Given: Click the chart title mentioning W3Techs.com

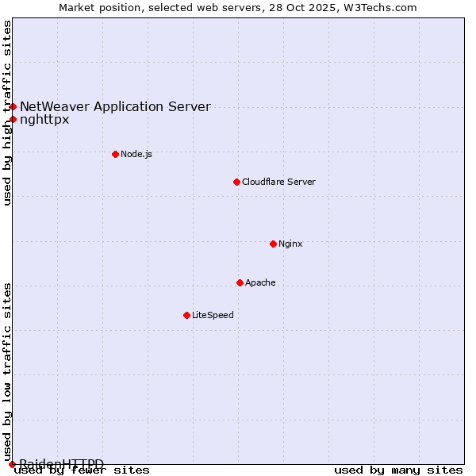Looking at the screenshot, I should point(238,8).
